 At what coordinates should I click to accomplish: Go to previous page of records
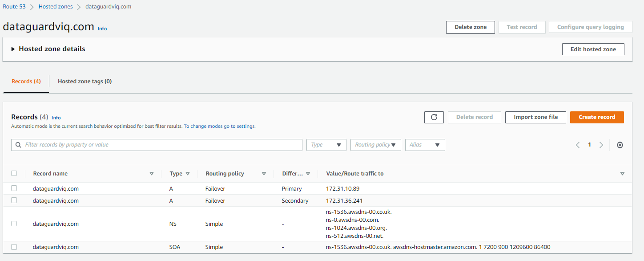point(578,145)
